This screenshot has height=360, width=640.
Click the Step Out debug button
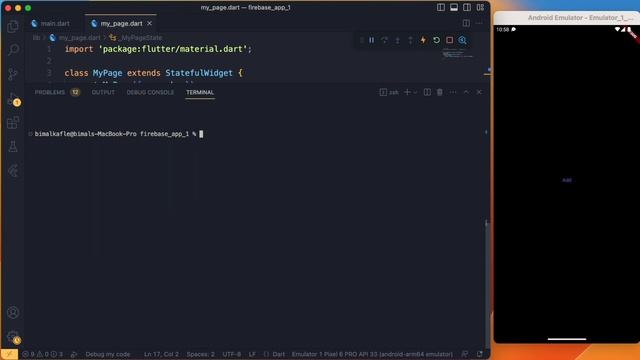(x=410, y=40)
